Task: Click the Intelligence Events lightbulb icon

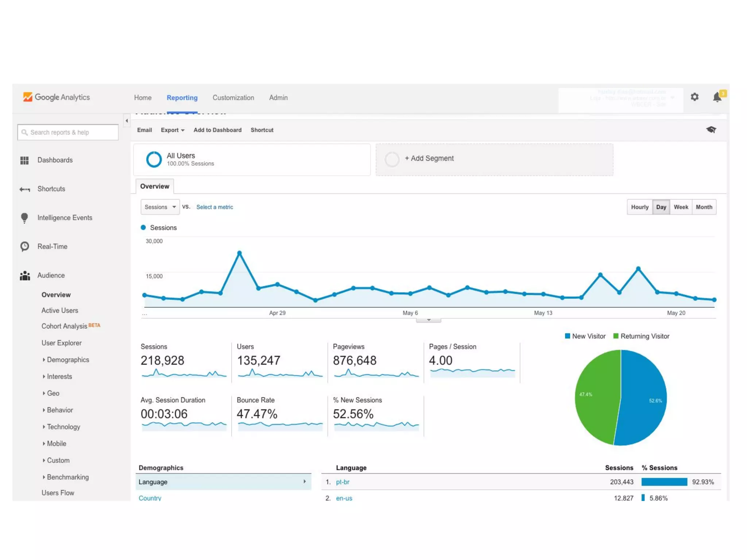Action: (x=24, y=218)
